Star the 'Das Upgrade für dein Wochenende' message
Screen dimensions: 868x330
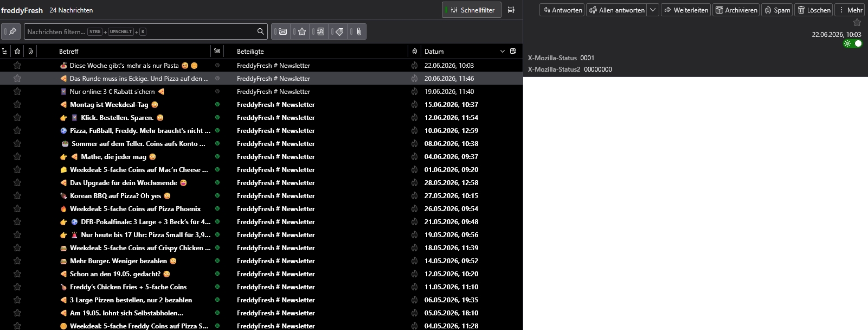pos(17,182)
